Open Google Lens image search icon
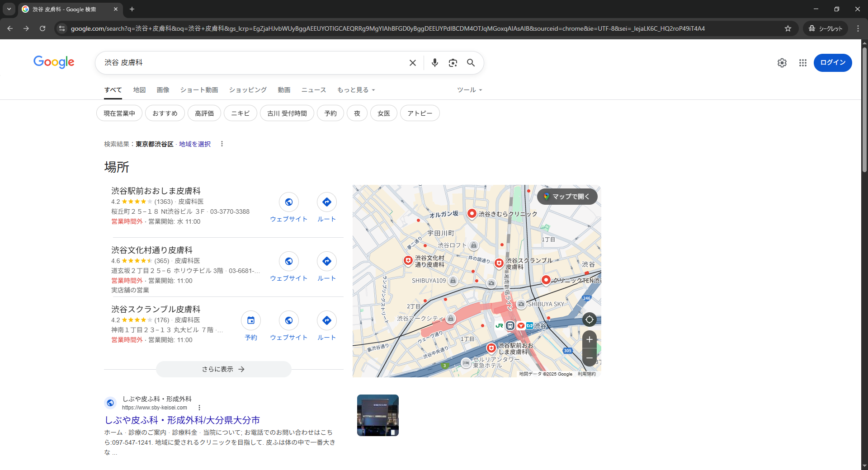Screen dimensions: 868x470 [453, 63]
